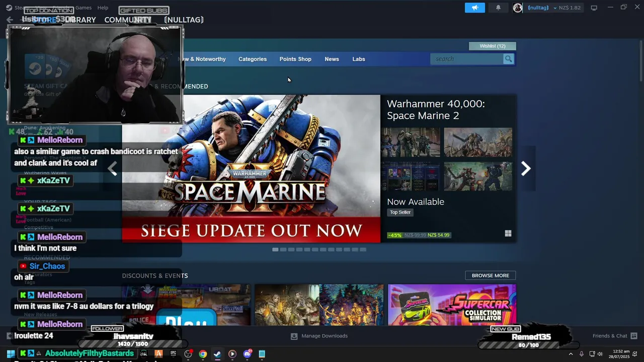Open the Windows Start button

coord(10,354)
